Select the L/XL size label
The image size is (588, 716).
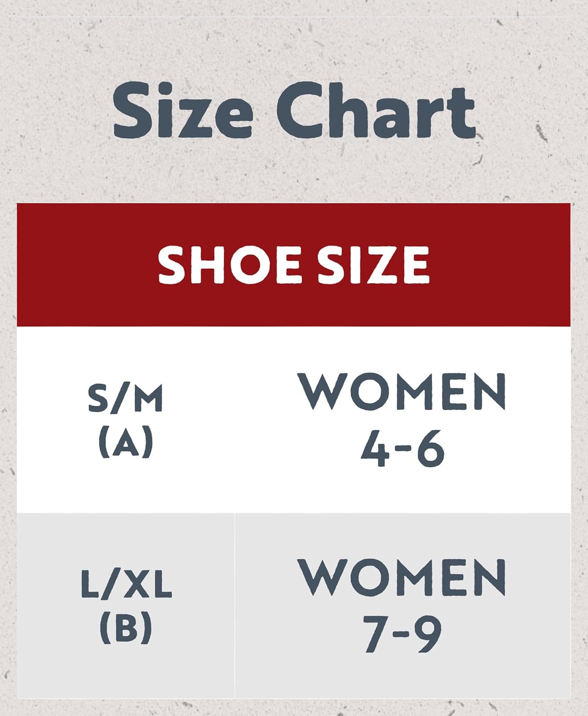click(126, 584)
